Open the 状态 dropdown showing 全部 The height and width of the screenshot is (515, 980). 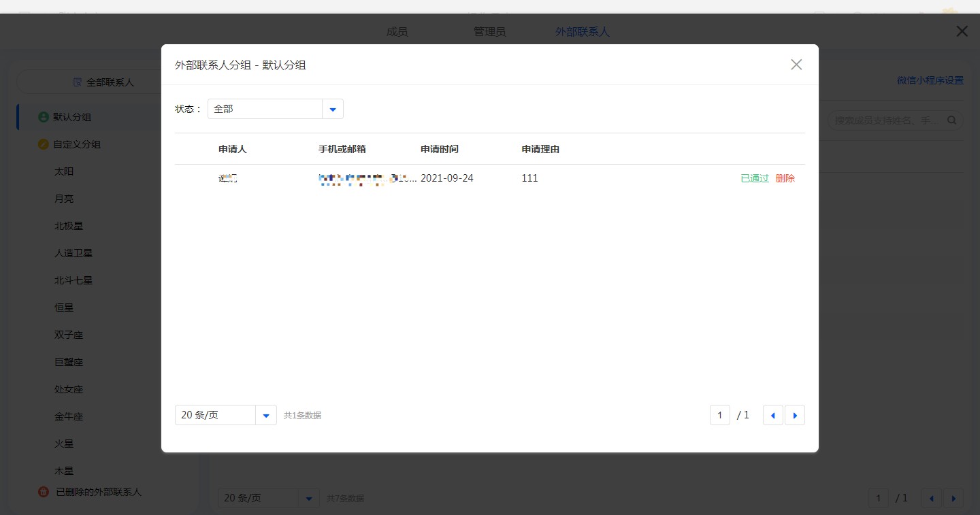point(332,109)
